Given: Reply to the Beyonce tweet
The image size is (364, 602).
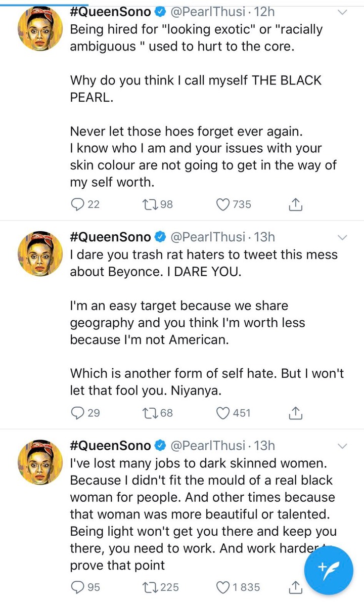Looking at the screenshot, I should tap(77, 413).
